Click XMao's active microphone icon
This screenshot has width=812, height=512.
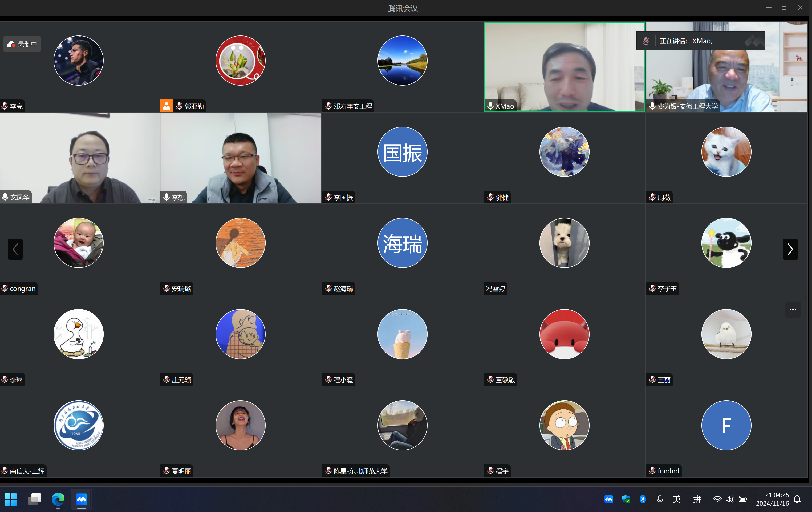491,106
